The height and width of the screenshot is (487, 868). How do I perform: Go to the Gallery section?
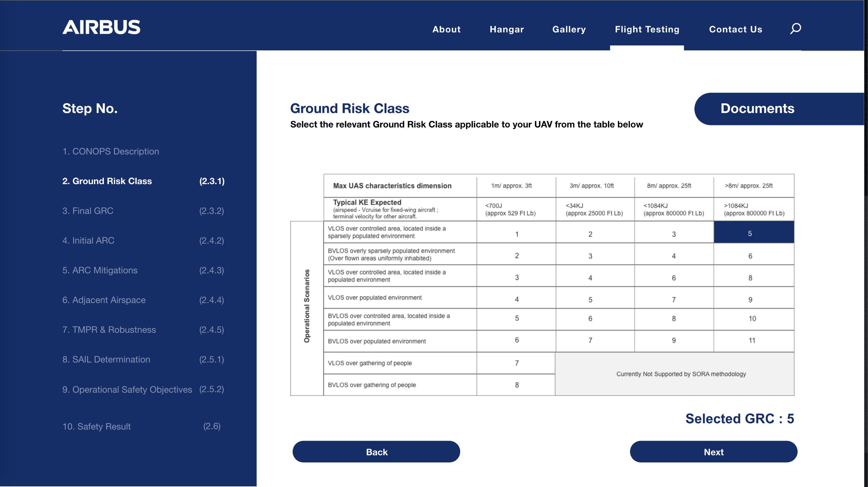[x=569, y=29]
